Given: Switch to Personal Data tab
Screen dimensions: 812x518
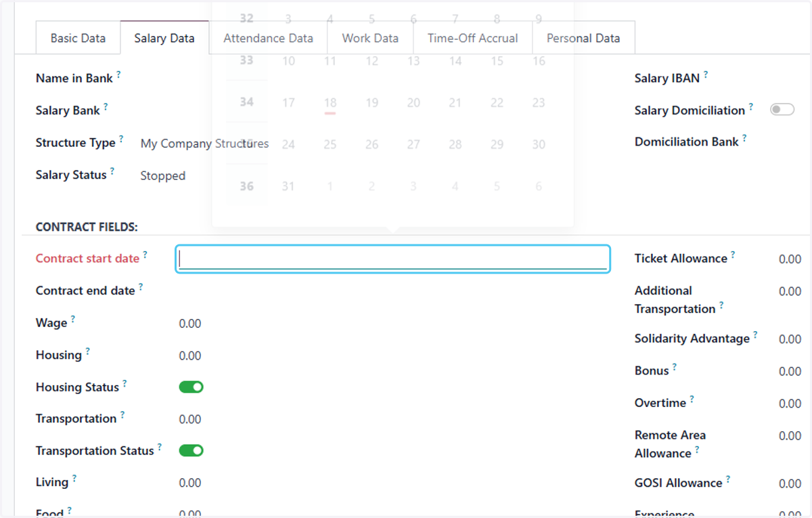Looking at the screenshot, I should 583,38.
